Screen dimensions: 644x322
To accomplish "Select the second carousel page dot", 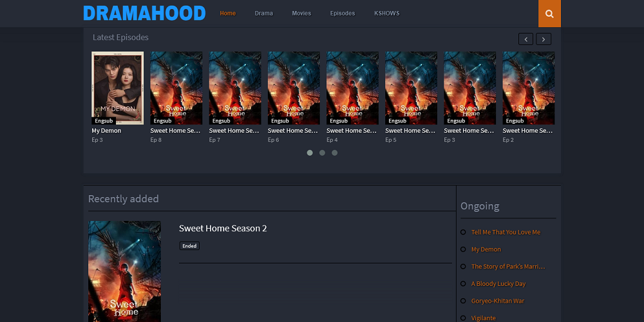I will tap(322, 153).
